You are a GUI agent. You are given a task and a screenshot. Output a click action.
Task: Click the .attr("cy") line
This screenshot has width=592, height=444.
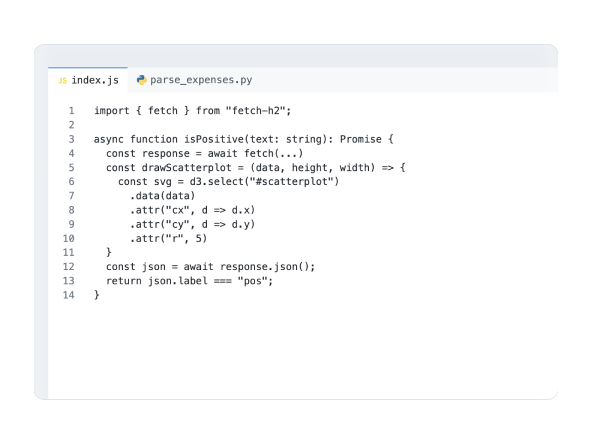193,224
